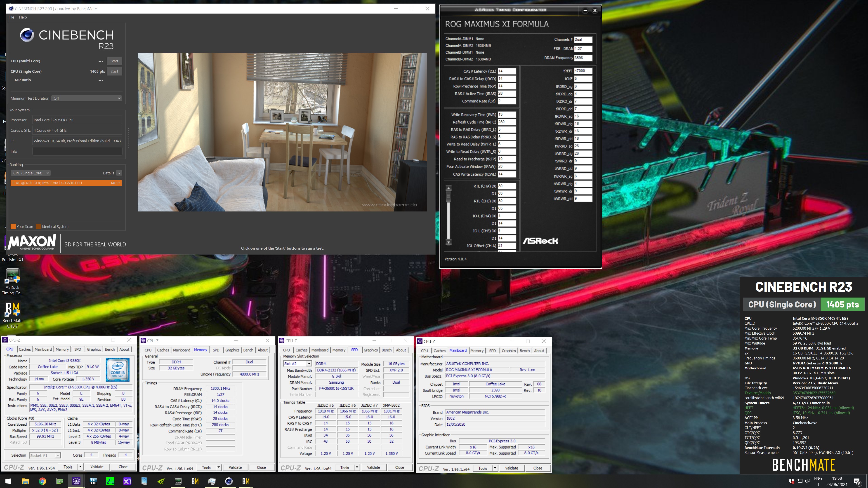Click the Cinebench render preview image
Screen dimensions: 868x488
[282, 132]
